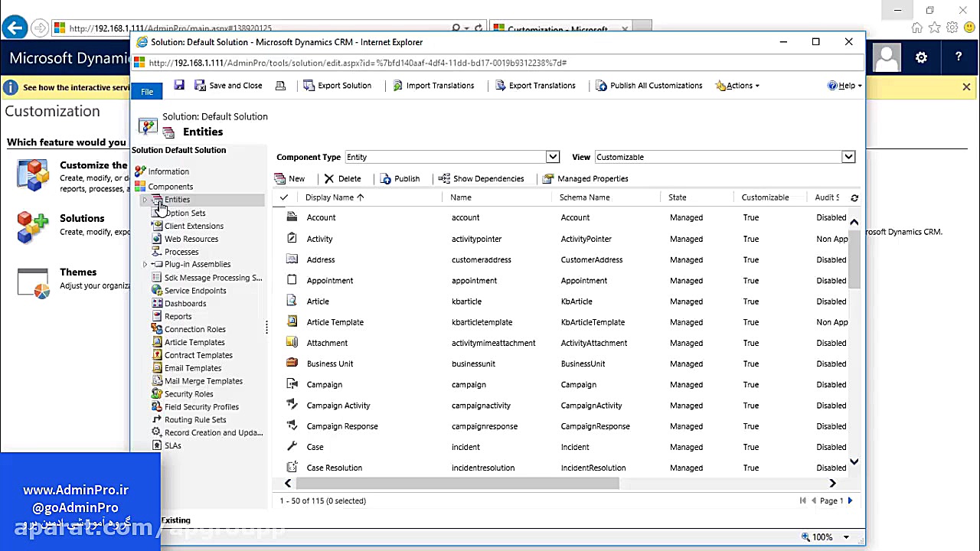Viewport: 980px width, 551px height.
Task: Close the yellow information banner
Action: [x=966, y=87]
